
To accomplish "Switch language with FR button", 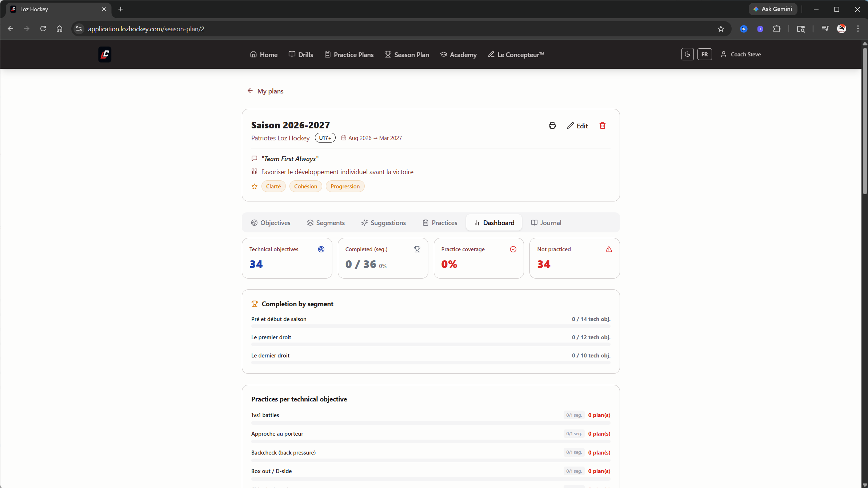I will [704, 54].
